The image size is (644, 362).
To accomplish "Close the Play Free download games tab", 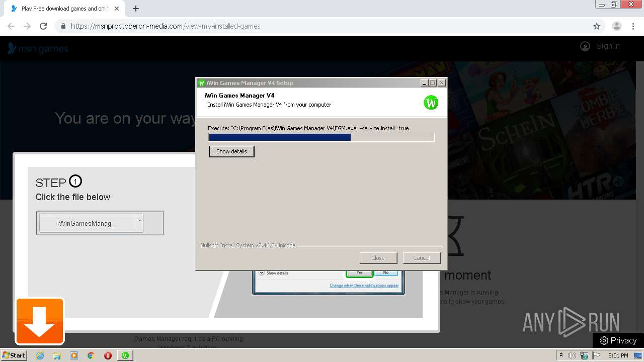I will pyautogui.click(x=117, y=9).
